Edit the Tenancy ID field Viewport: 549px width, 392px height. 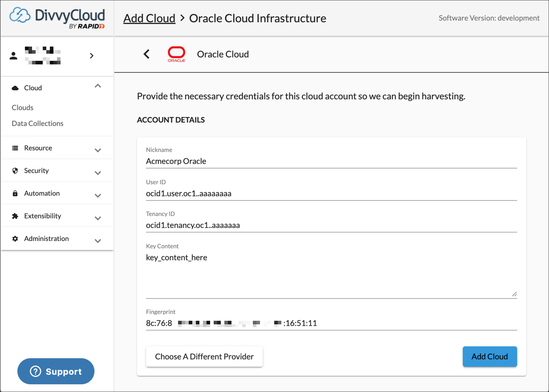331,225
